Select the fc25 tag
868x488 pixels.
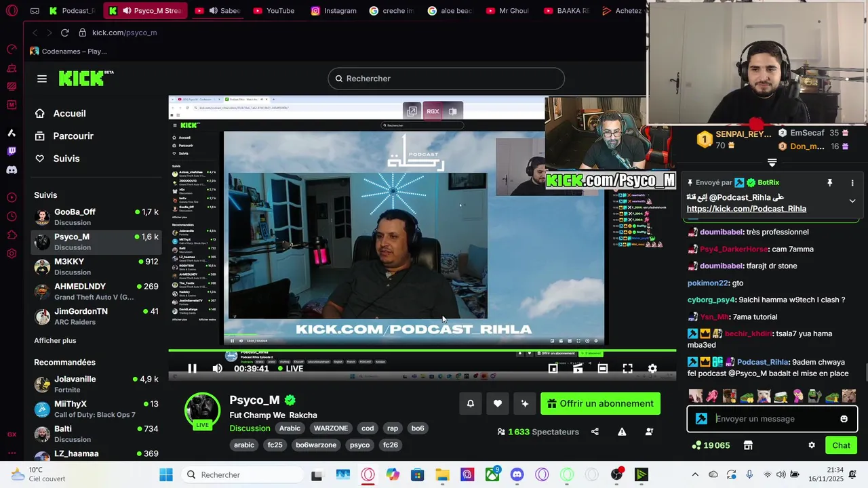coord(275,445)
